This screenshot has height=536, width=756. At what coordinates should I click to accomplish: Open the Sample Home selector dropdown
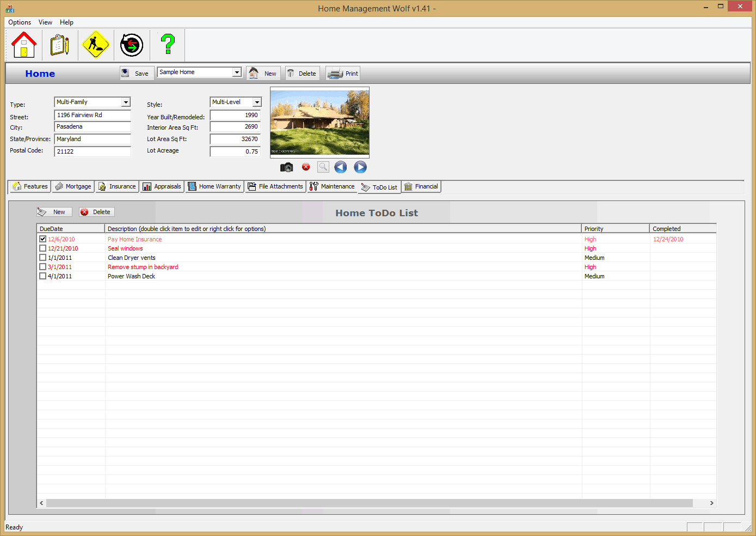point(237,72)
